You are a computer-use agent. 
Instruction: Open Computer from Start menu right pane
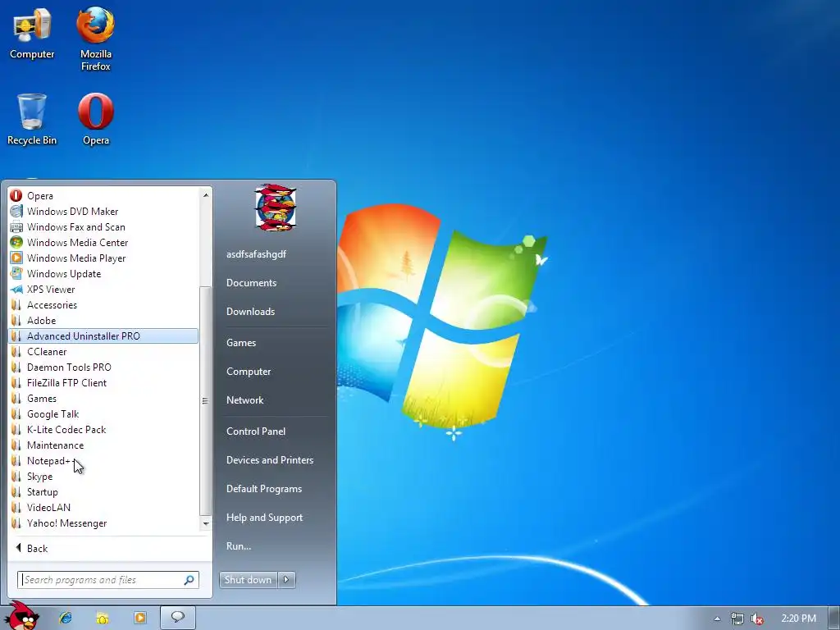tap(249, 372)
